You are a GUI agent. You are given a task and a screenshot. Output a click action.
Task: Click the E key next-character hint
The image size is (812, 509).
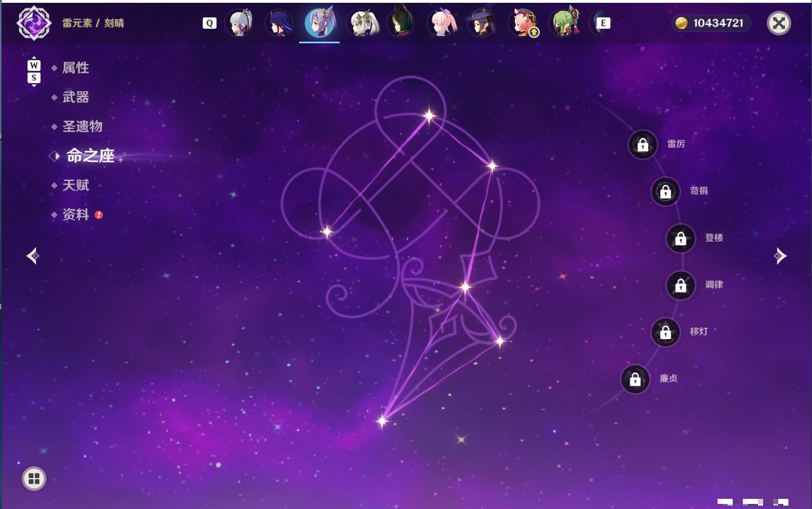pyautogui.click(x=603, y=23)
